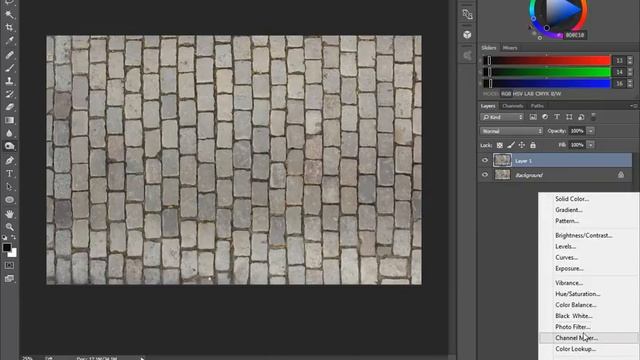
Task: Open the 3D cube panel icon
Action: coord(467,35)
